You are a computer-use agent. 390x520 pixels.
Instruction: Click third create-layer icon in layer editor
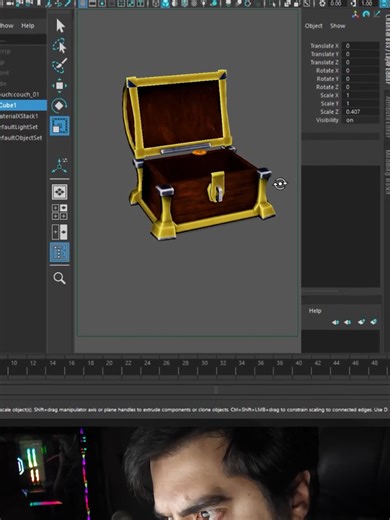(361, 322)
